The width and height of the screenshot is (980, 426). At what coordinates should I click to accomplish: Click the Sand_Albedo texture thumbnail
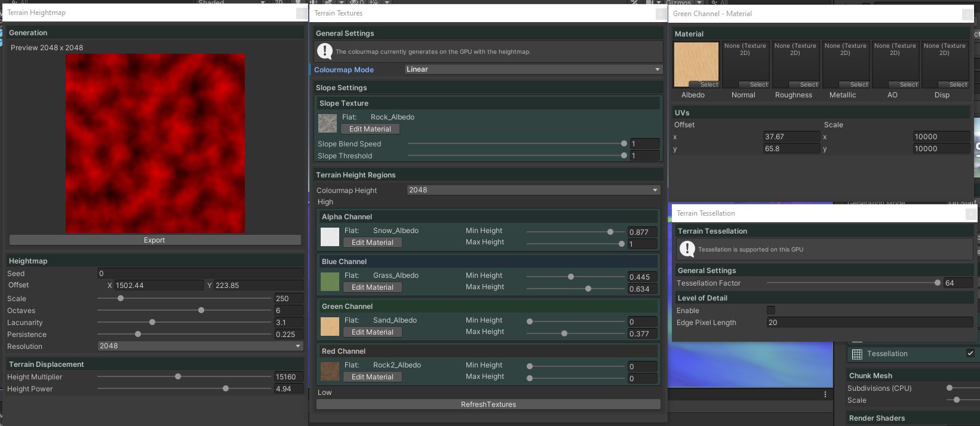click(x=330, y=326)
